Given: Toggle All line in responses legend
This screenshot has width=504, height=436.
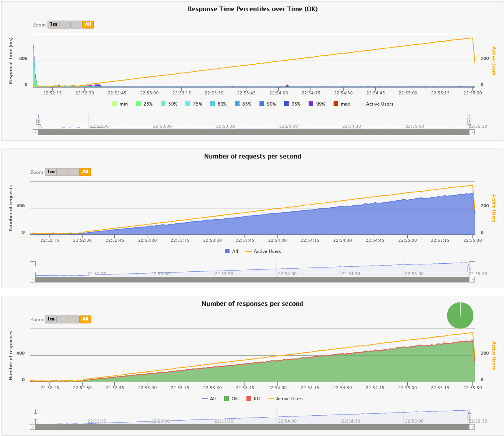Looking at the screenshot, I should [x=209, y=399].
